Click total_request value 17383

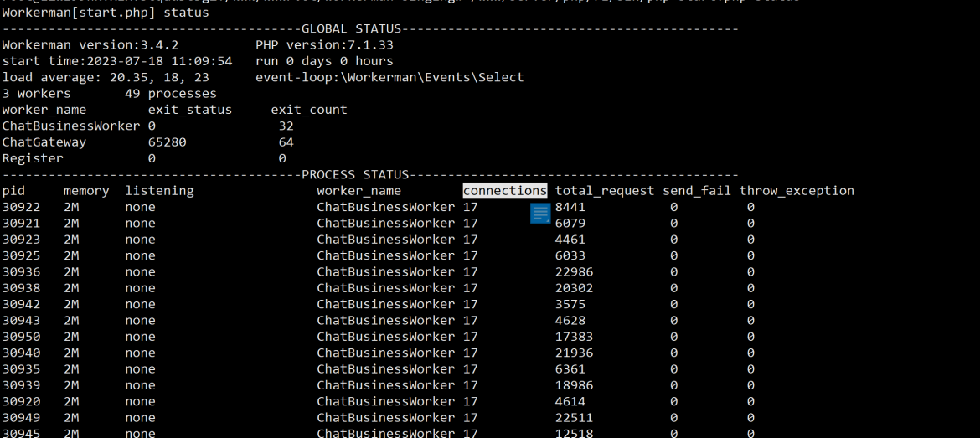(x=574, y=337)
